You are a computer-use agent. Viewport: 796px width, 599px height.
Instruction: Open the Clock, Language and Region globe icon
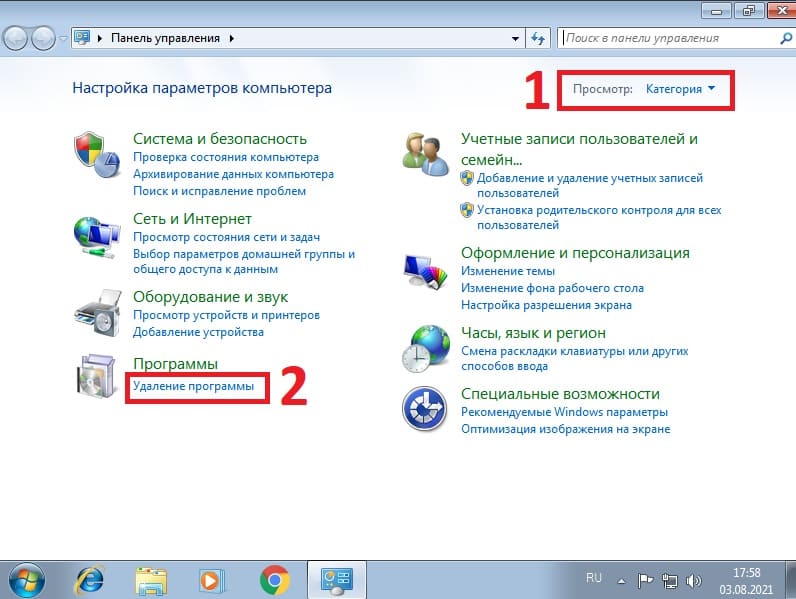coord(425,349)
